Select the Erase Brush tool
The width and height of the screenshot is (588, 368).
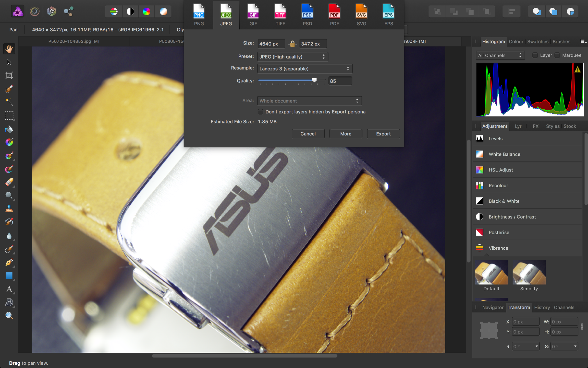[x=9, y=182]
